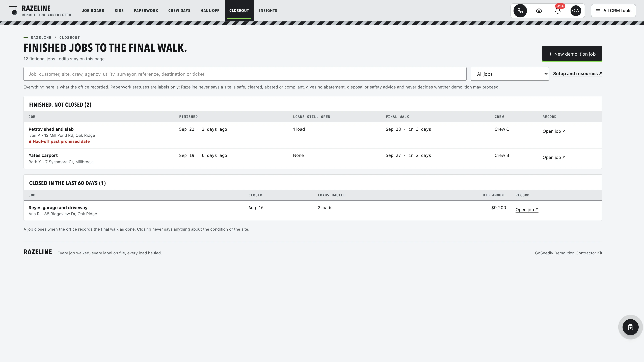The image size is (644, 362).
Task: Click GoSeedly Demolition Contractor Kit footer text
Action: [569, 253]
